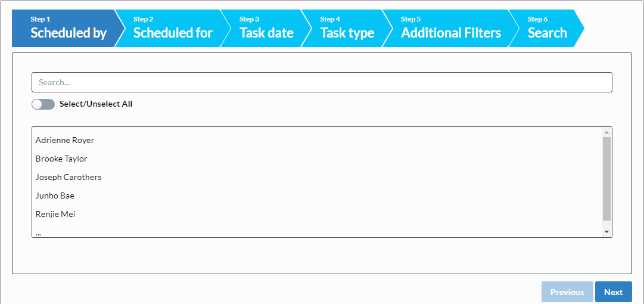Click the list scrollbar up arrow

[606, 132]
